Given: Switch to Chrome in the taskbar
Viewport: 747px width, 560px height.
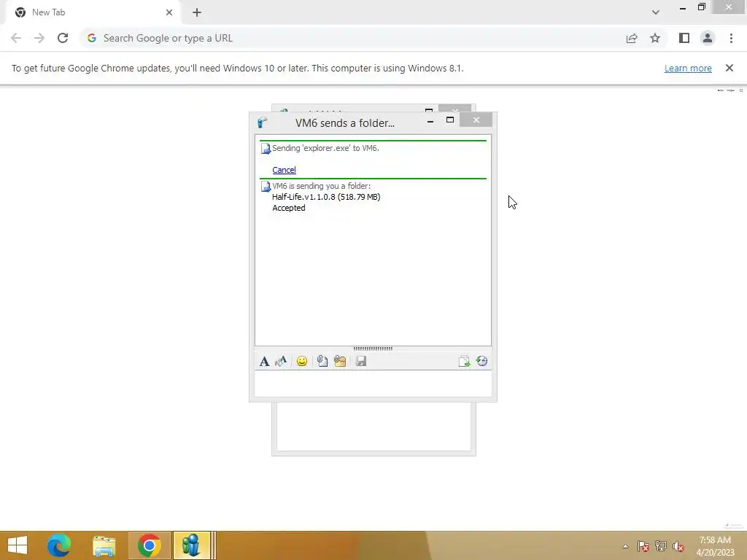Looking at the screenshot, I should 149,545.
